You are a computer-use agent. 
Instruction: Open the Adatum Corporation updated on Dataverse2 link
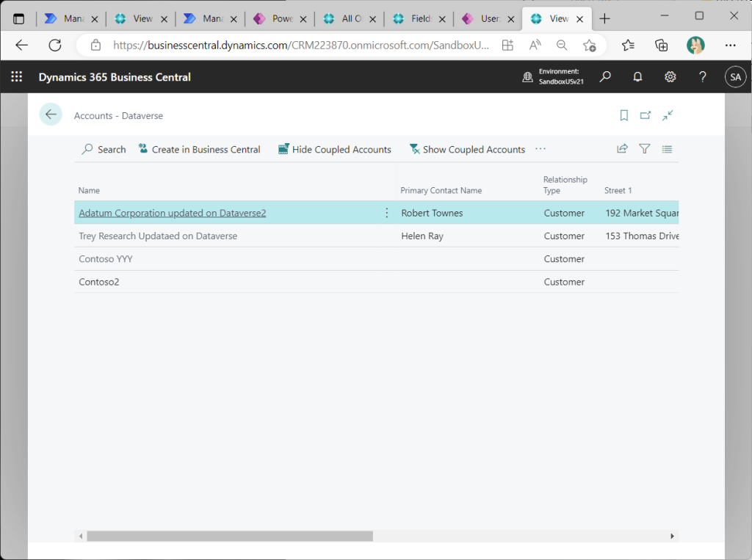(172, 213)
